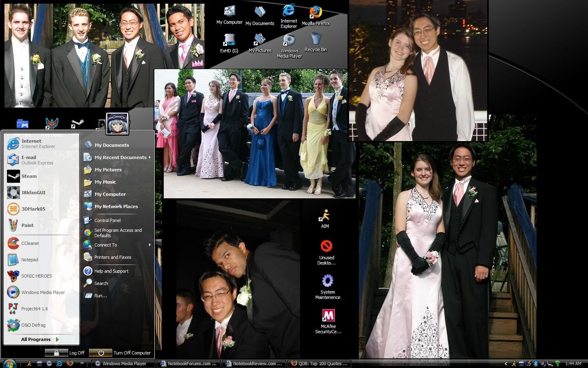Launch 3DMark05 from Start menu

click(x=41, y=209)
